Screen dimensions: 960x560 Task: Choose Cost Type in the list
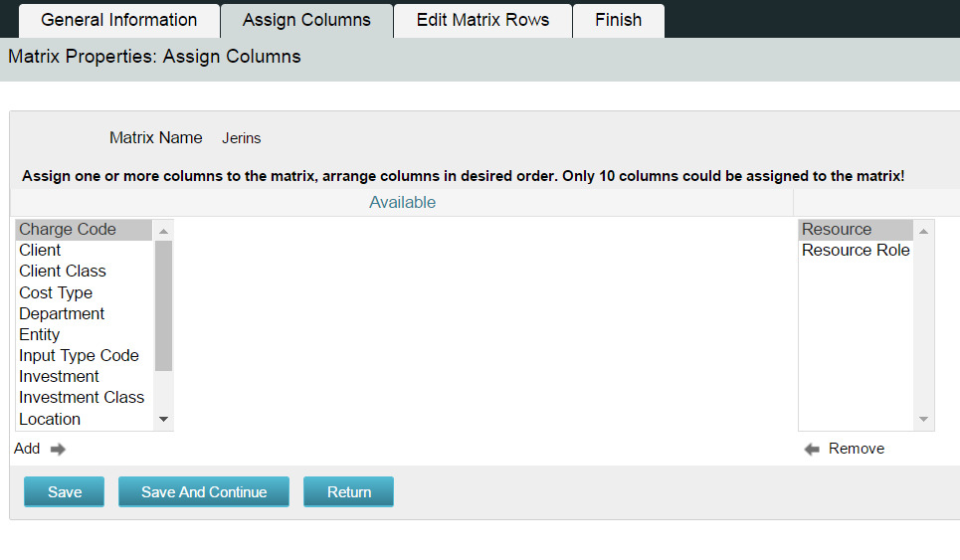56,292
